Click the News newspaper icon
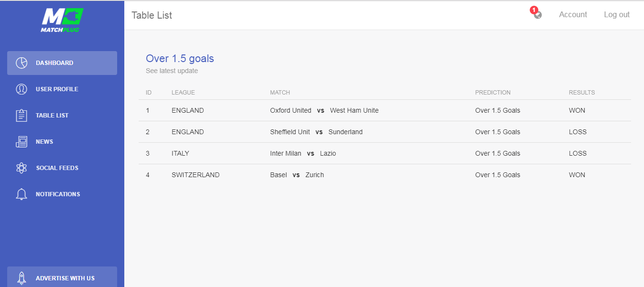Image resolution: width=644 pixels, height=287 pixels. coord(22,142)
